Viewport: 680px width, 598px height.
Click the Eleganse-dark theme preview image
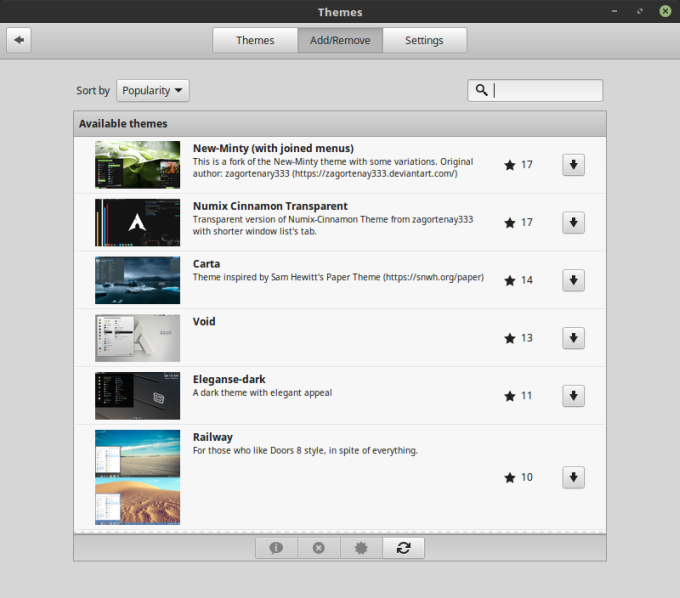click(138, 396)
